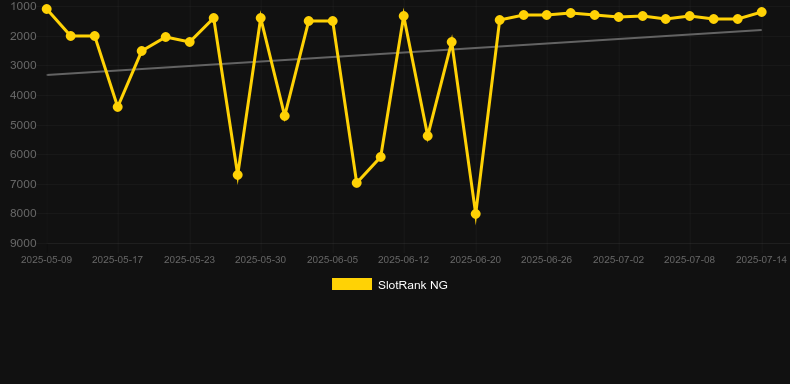
Task: Click the 6000 y-axis label
Action: pos(24,154)
